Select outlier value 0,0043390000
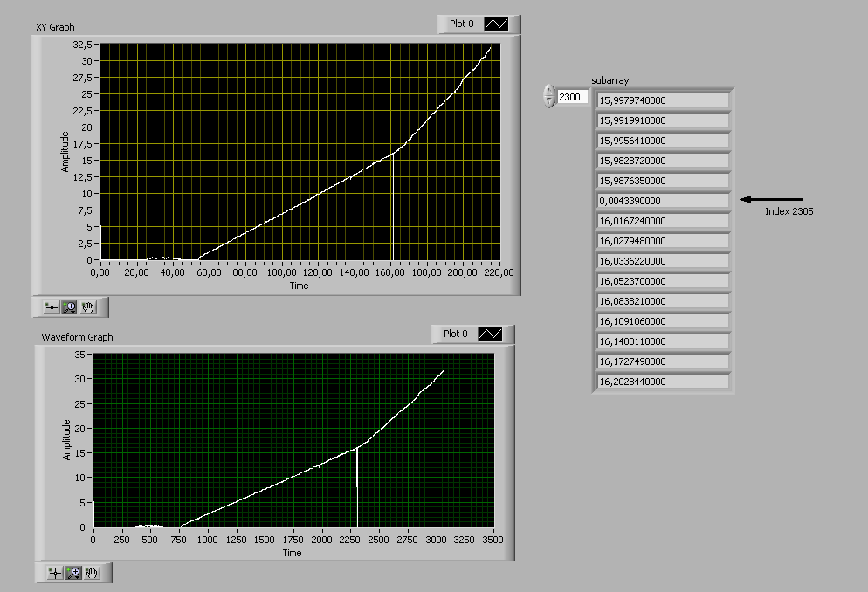This screenshot has width=868, height=592. [x=663, y=201]
